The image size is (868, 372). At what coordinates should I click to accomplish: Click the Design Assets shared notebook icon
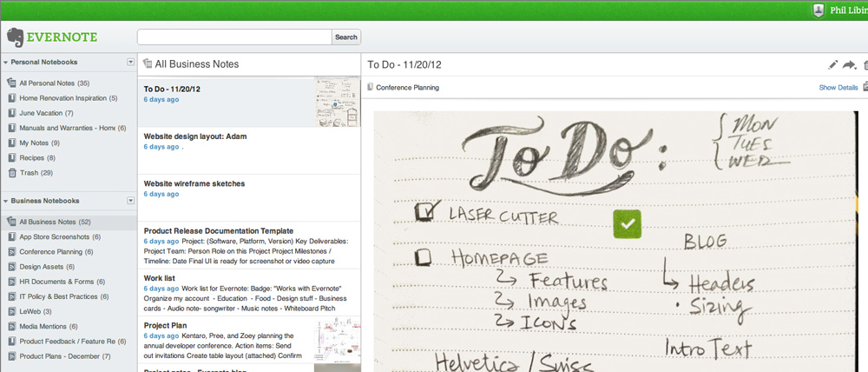coord(12,267)
